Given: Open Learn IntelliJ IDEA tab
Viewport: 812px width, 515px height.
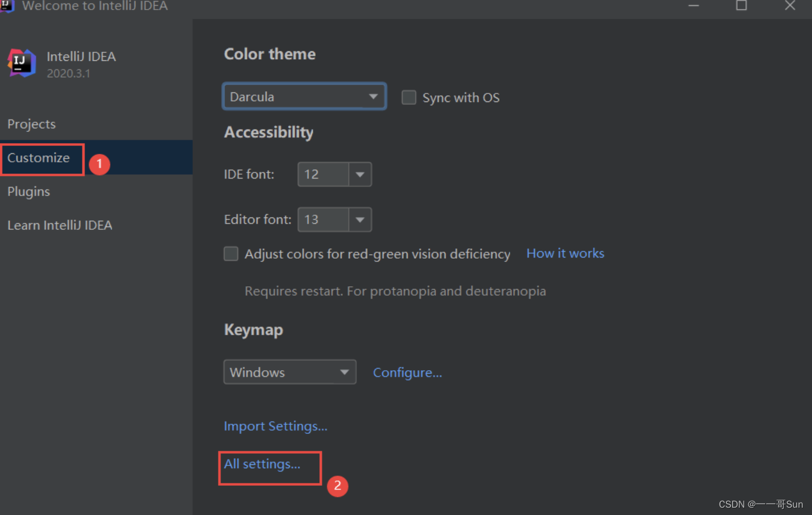Looking at the screenshot, I should [x=60, y=225].
